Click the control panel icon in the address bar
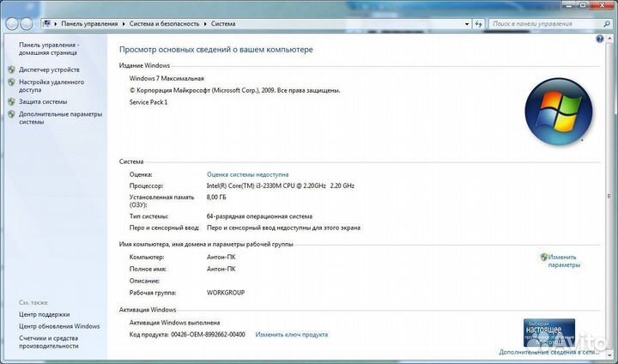 tap(46, 24)
